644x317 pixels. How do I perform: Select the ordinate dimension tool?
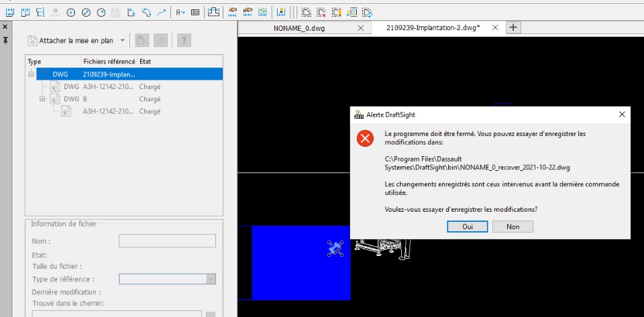[40, 12]
